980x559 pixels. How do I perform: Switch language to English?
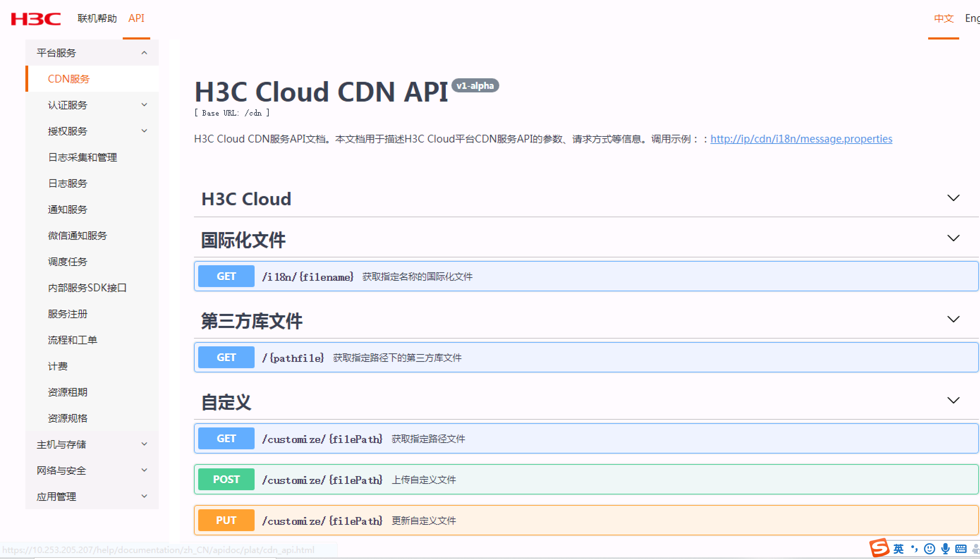point(972,18)
